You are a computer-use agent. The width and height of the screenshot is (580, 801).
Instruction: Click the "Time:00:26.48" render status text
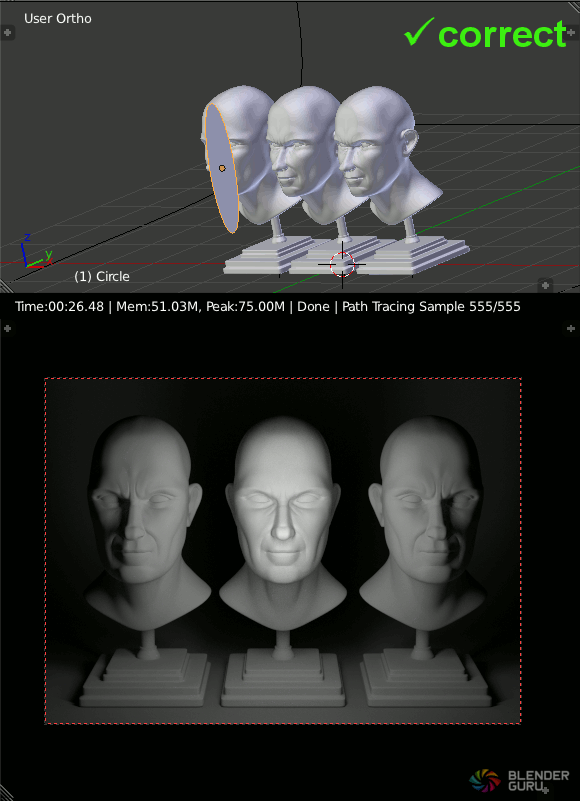pyautogui.click(x=59, y=307)
